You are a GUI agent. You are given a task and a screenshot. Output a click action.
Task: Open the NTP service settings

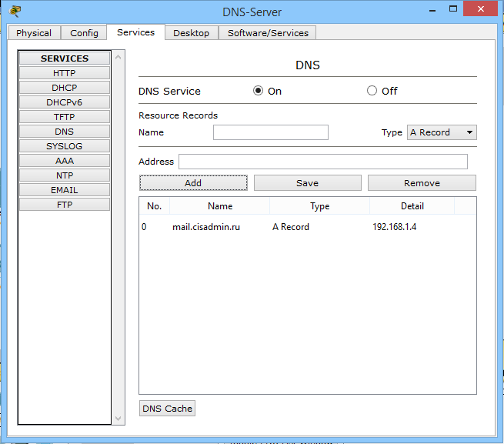[x=65, y=175]
